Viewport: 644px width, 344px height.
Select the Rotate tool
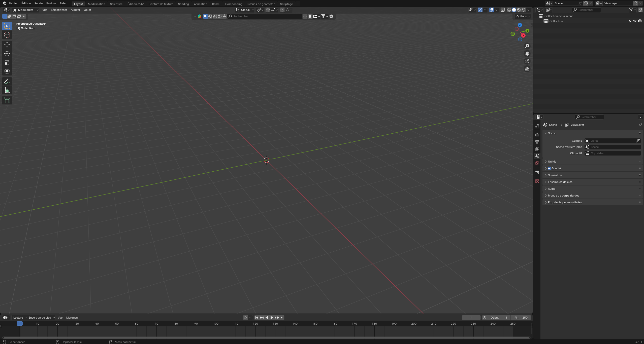pyautogui.click(x=7, y=54)
